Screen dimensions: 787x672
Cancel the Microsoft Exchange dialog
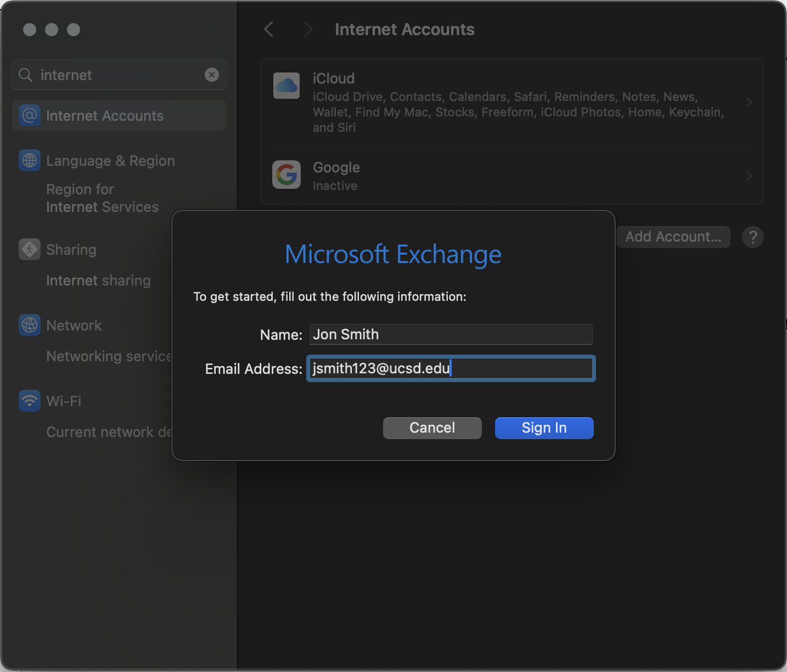coord(432,428)
